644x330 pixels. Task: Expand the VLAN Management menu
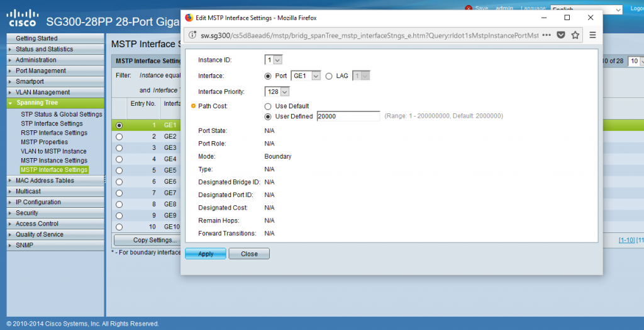(55, 92)
